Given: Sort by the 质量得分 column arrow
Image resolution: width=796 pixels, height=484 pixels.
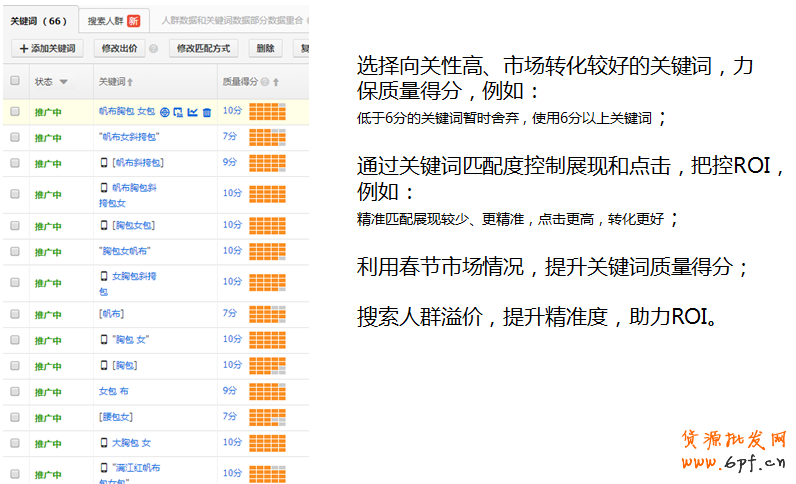Looking at the screenshot, I should [x=276, y=82].
